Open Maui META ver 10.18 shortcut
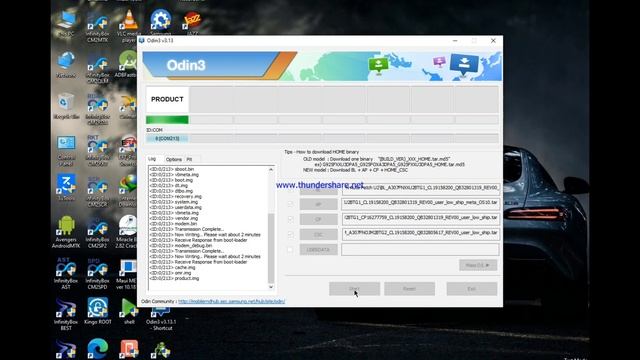 127,274
